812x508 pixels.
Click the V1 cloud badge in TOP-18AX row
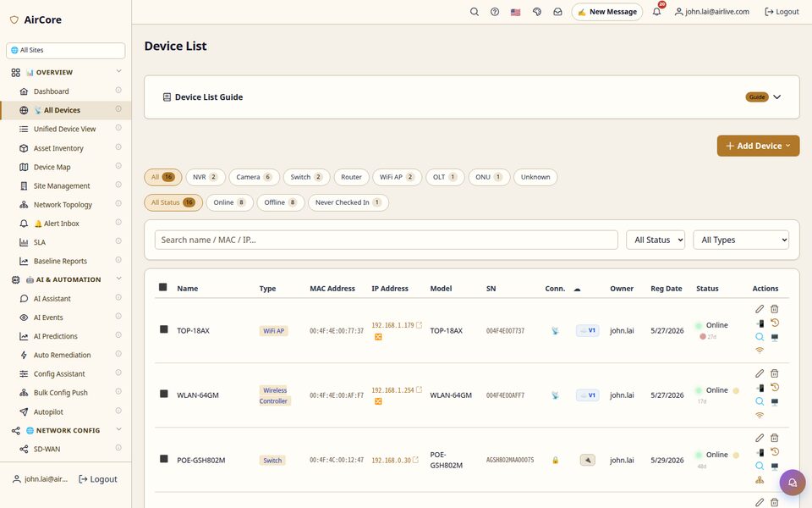587,331
